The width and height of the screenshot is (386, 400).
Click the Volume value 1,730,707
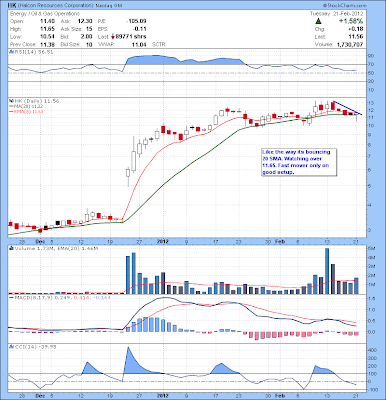350,44
